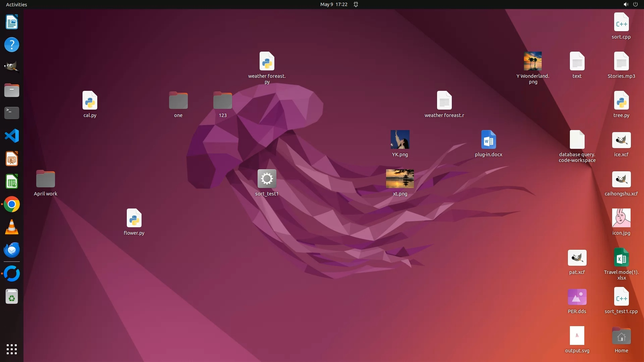This screenshot has width=644, height=362.
Task: Open the clock and calendar menu
Action: [x=333, y=4]
